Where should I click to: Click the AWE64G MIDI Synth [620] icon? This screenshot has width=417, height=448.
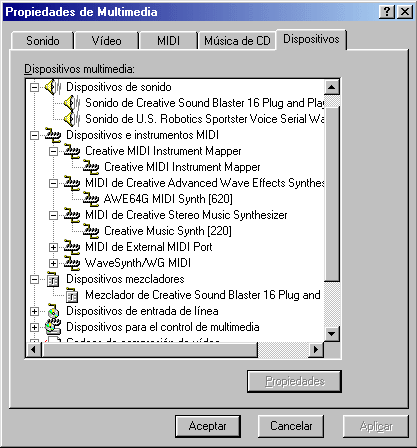[x=91, y=199]
